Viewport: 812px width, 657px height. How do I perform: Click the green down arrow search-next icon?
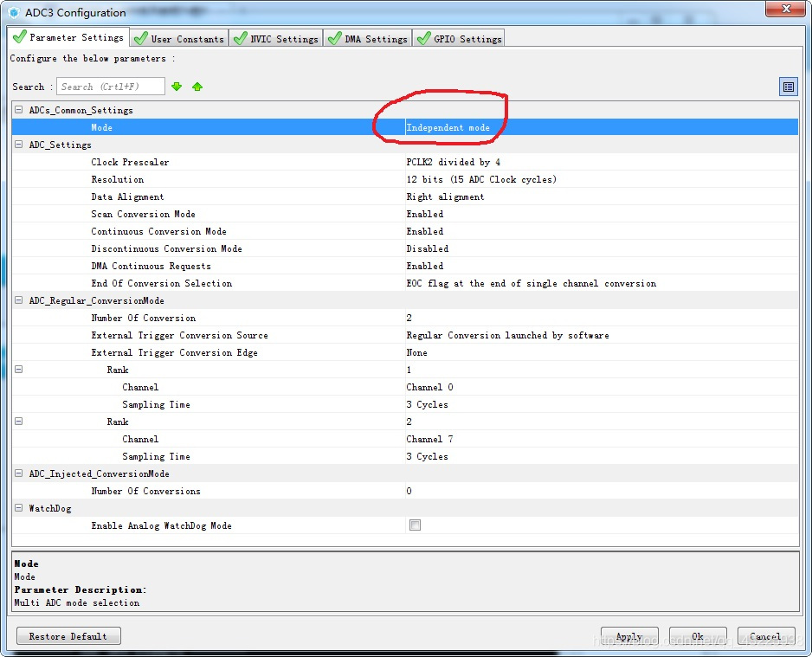pos(177,87)
